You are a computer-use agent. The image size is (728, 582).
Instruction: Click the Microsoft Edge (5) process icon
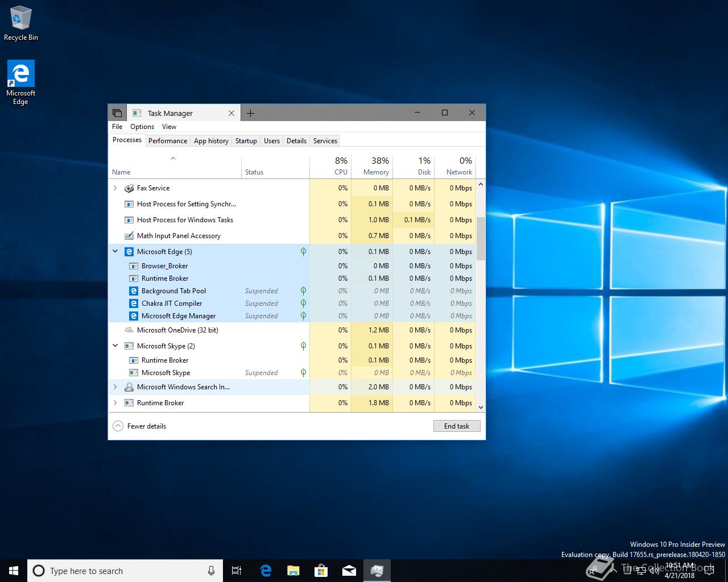pyautogui.click(x=129, y=252)
